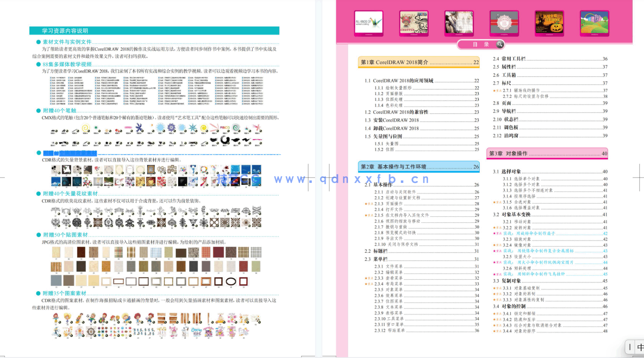Click chapter heading 第2章 基本操作与工作环境
The image size is (644, 358).
pos(419,167)
